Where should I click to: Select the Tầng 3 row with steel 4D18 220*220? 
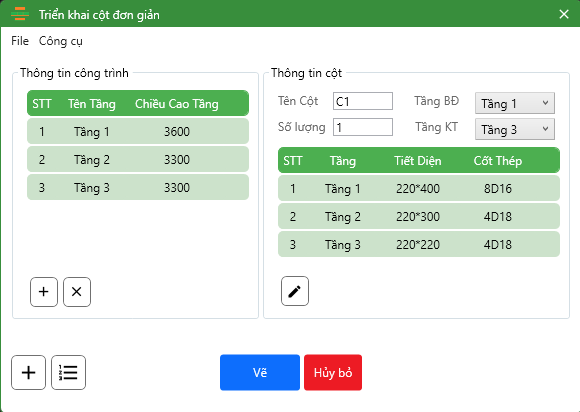pyautogui.click(x=419, y=244)
